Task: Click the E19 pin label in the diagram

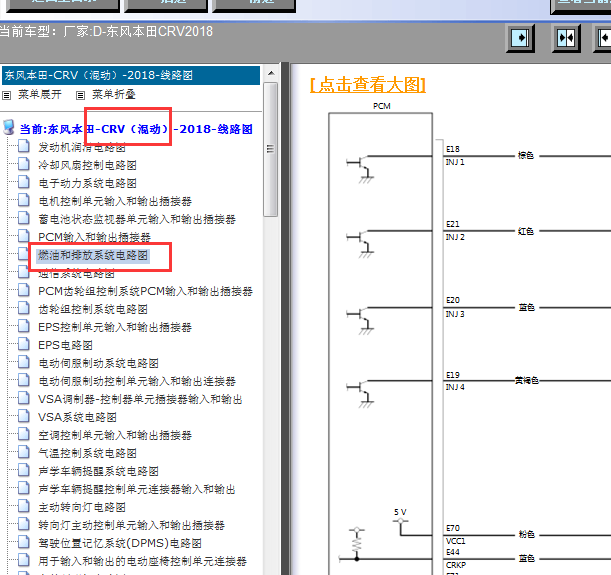Action: pyautogui.click(x=453, y=375)
